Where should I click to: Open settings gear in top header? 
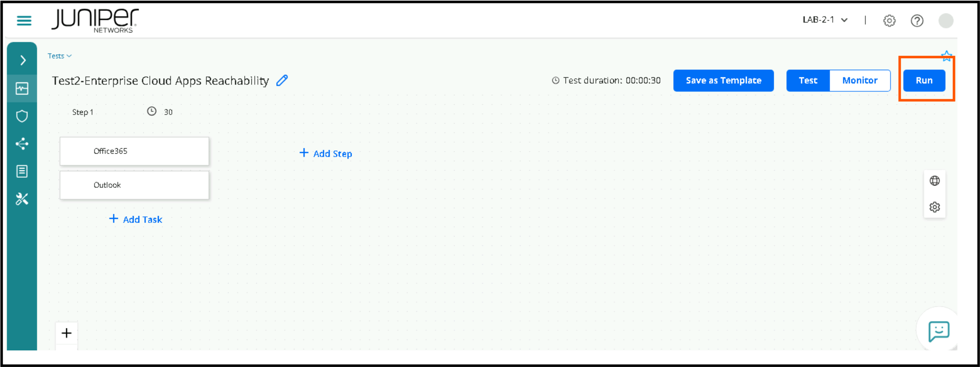pyautogui.click(x=889, y=21)
